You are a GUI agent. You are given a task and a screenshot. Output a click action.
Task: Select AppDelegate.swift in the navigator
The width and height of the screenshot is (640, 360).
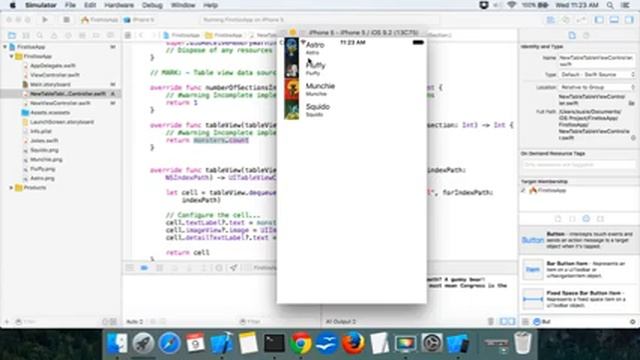coord(52,66)
